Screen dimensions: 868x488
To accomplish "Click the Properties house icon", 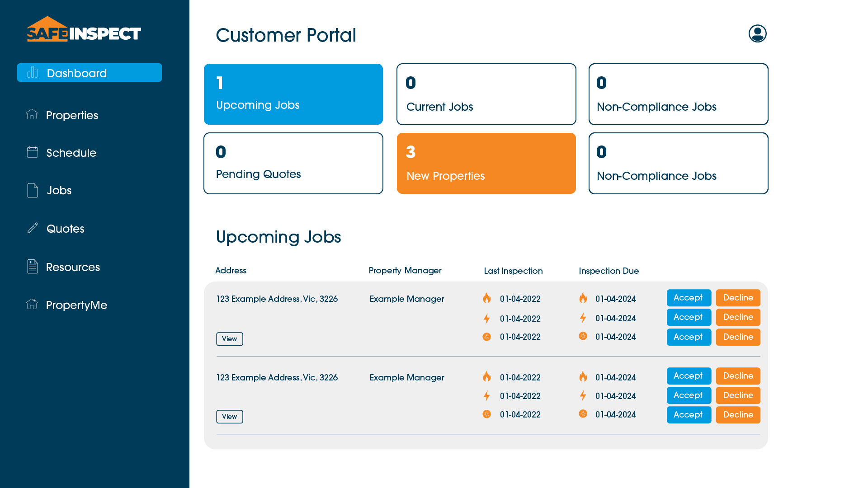I will point(32,114).
